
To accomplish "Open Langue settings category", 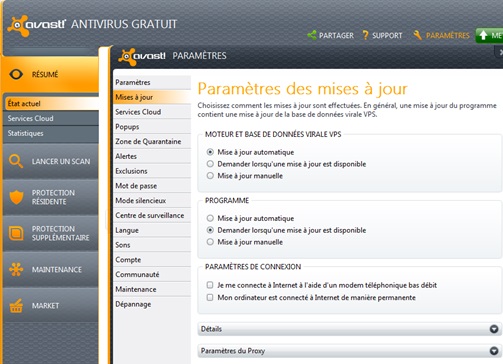I will click(x=152, y=230).
